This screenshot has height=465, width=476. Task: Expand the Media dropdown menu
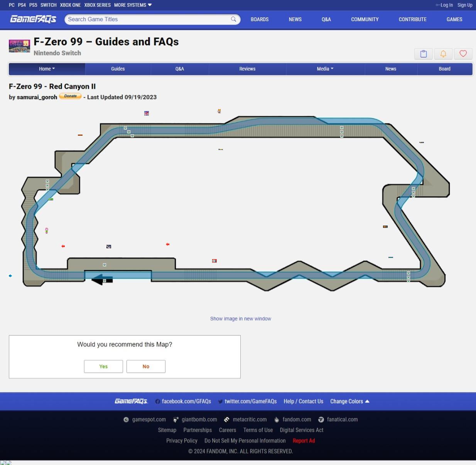click(325, 69)
